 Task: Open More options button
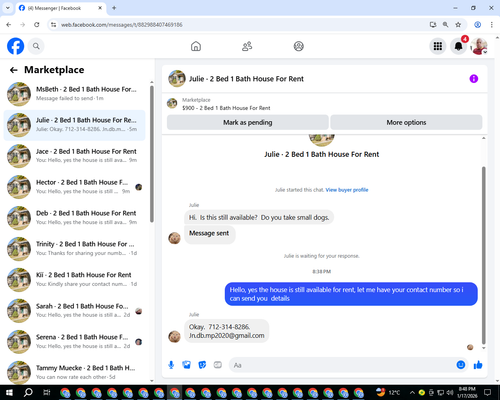406,122
